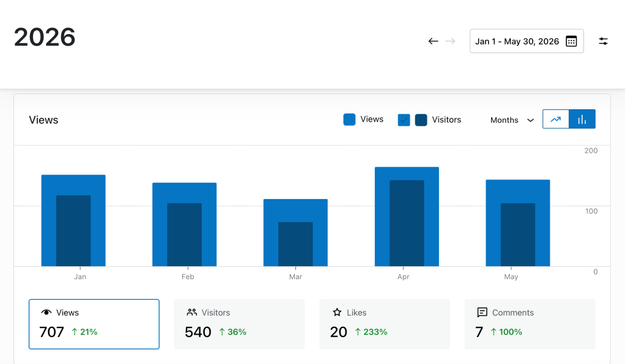Screen dimensions: 625x364
Task: Click the 36% increase indicator
Action: pos(233,332)
